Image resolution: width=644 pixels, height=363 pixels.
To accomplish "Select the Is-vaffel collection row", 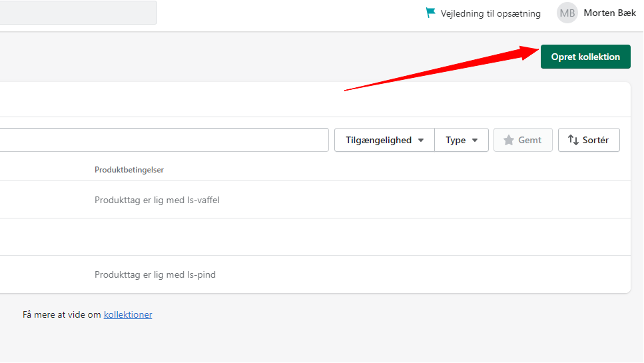I will coord(315,200).
